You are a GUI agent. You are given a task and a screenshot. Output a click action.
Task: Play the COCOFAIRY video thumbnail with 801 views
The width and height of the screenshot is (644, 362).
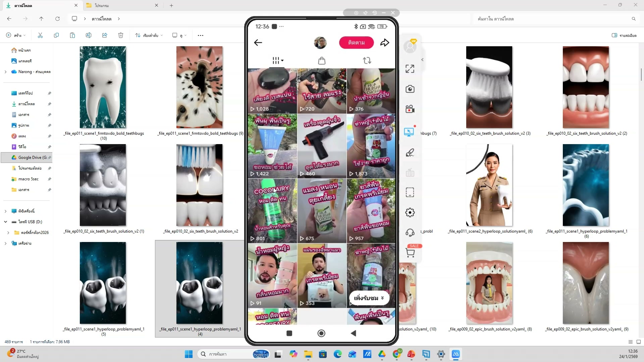pos(272,210)
